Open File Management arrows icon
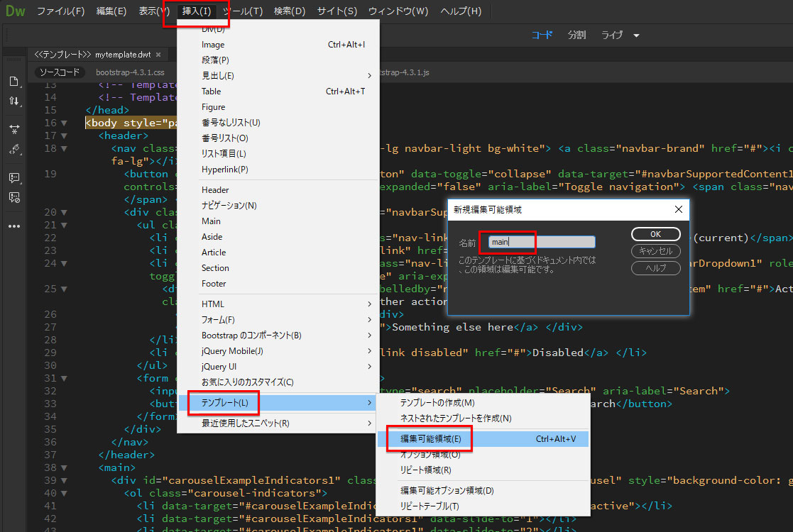The image size is (793, 532). [14, 101]
